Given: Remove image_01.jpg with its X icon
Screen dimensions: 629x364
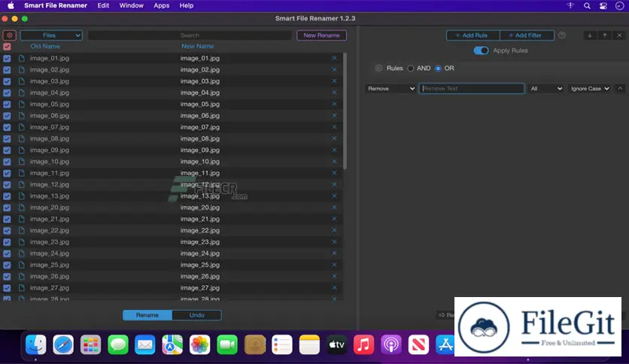Looking at the screenshot, I should coord(334,58).
